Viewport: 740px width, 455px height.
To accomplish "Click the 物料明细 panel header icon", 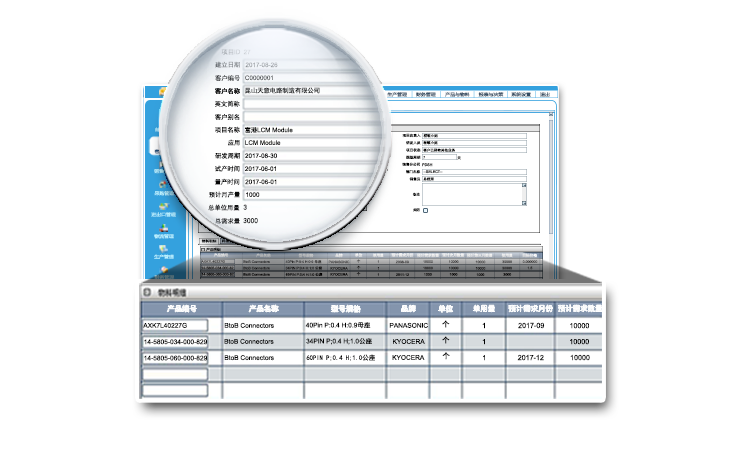I will click(148, 291).
